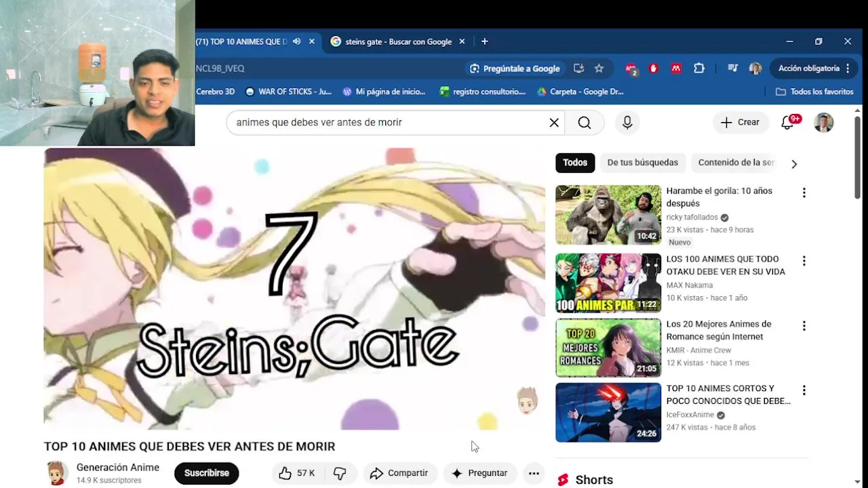Open Harambe el gorila video thumbnail
Viewport: 868px width, 488px height.
pos(608,215)
